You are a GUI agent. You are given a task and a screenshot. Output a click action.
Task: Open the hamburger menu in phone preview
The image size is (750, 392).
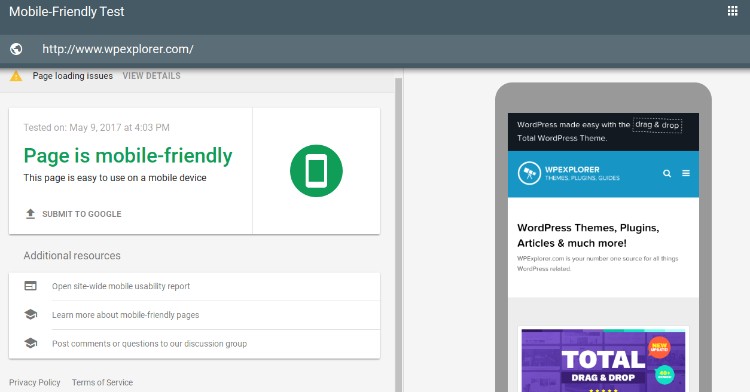686,173
